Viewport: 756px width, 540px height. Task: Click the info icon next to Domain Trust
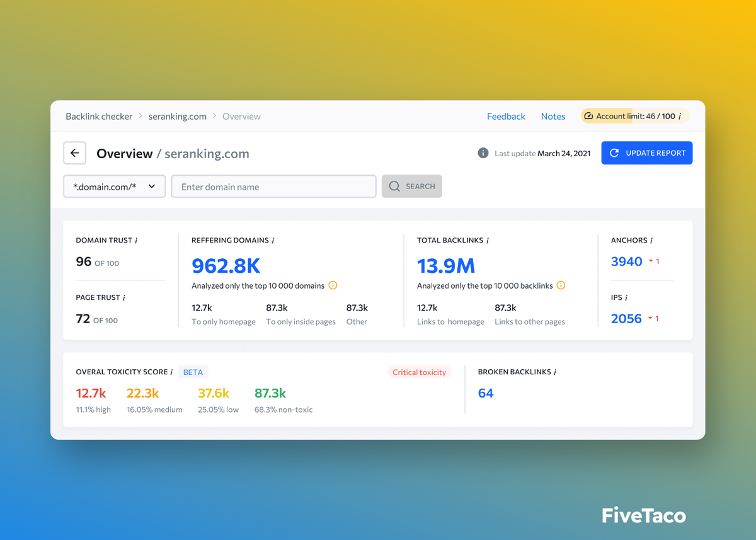tap(136, 241)
